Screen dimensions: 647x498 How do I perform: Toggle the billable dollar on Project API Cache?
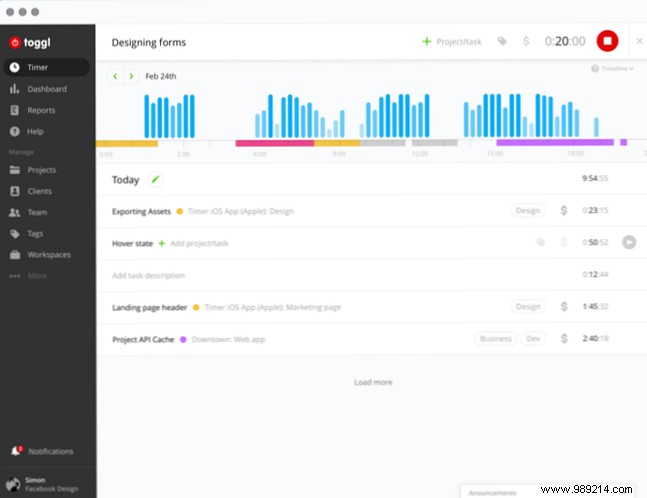pyautogui.click(x=564, y=339)
